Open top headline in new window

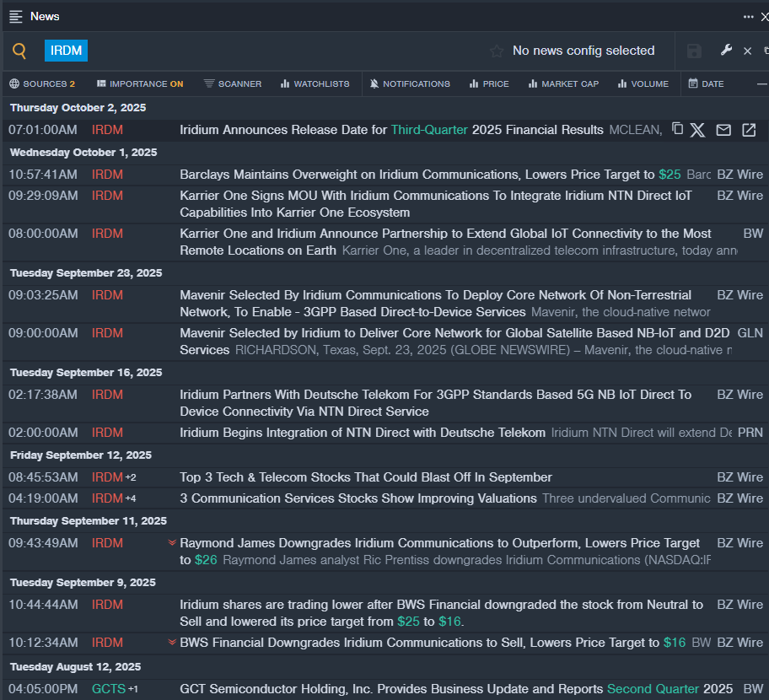coord(749,130)
